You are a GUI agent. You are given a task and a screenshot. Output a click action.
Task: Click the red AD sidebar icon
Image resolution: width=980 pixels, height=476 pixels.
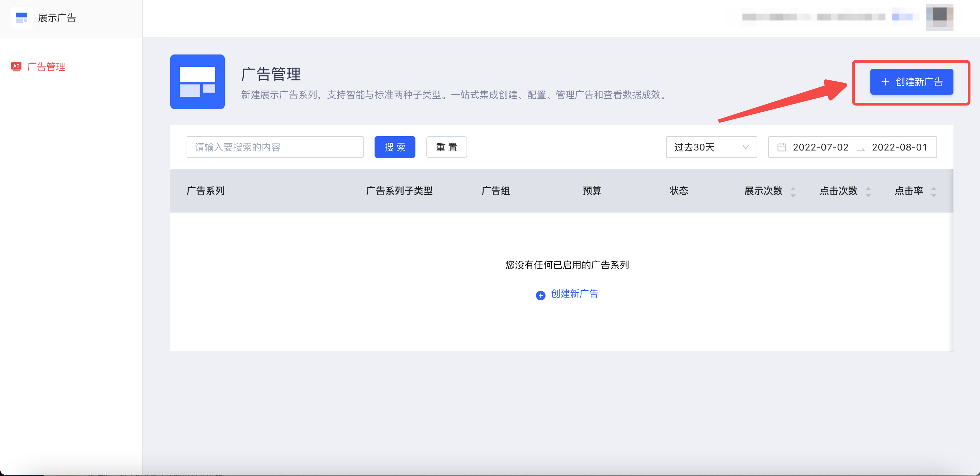point(16,67)
